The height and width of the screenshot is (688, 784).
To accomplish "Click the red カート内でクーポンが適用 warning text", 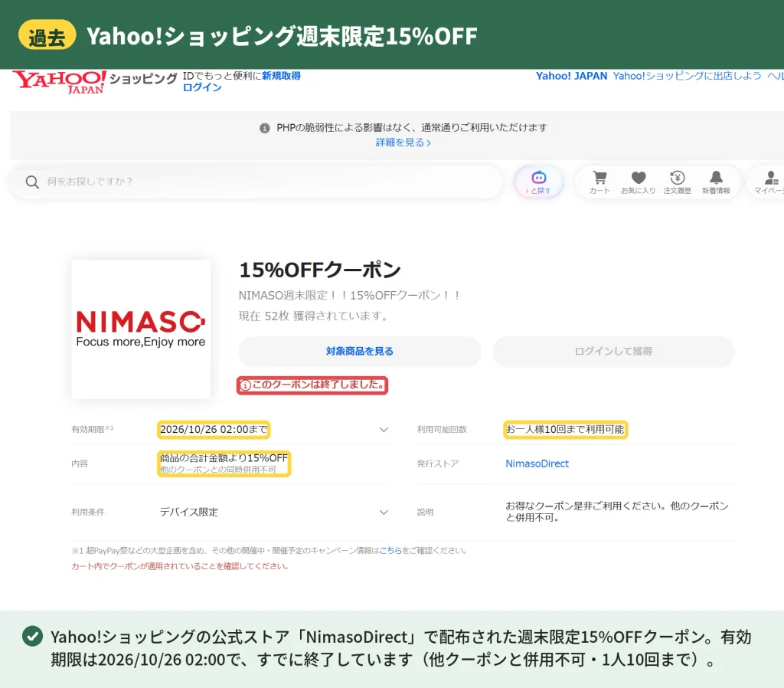I will [x=179, y=566].
